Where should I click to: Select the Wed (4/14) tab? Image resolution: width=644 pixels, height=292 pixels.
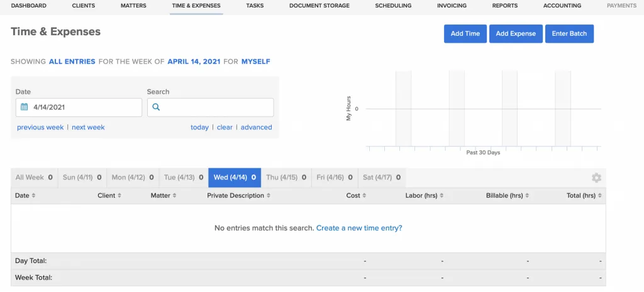tap(235, 178)
